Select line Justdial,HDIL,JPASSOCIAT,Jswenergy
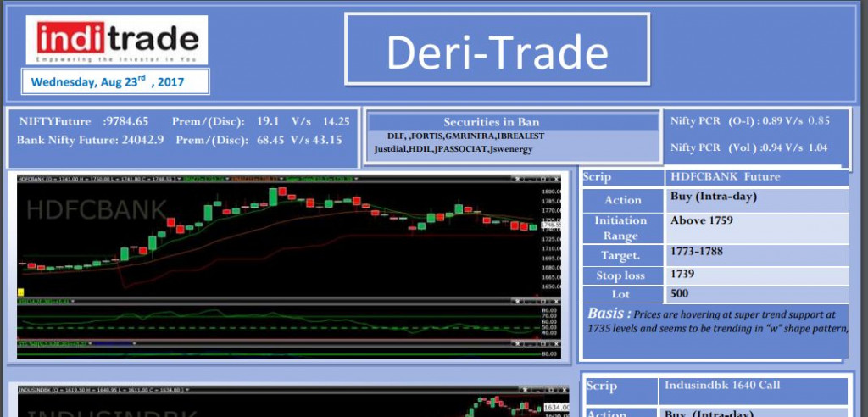The width and height of the screenshot is (868, 417). [453, 149]
